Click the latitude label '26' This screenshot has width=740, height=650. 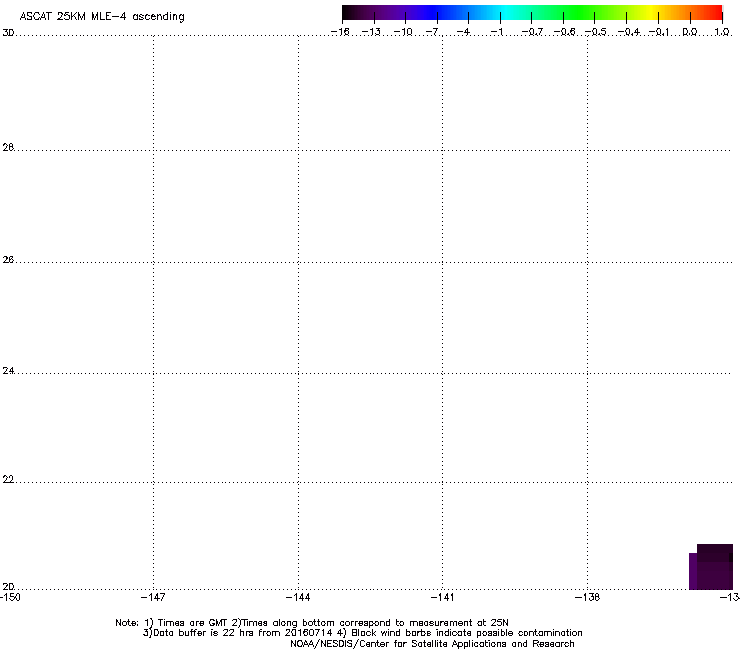pyautogui.click(x=8, y=260)
